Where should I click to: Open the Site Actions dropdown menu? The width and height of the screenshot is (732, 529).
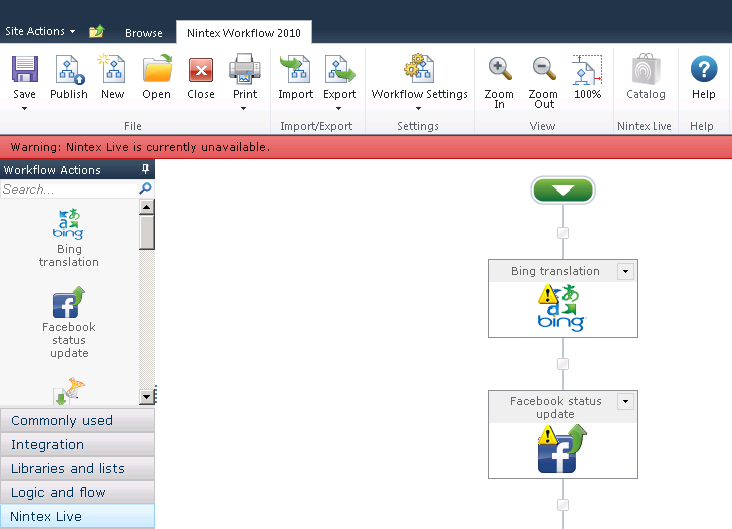tap(40, 32)
